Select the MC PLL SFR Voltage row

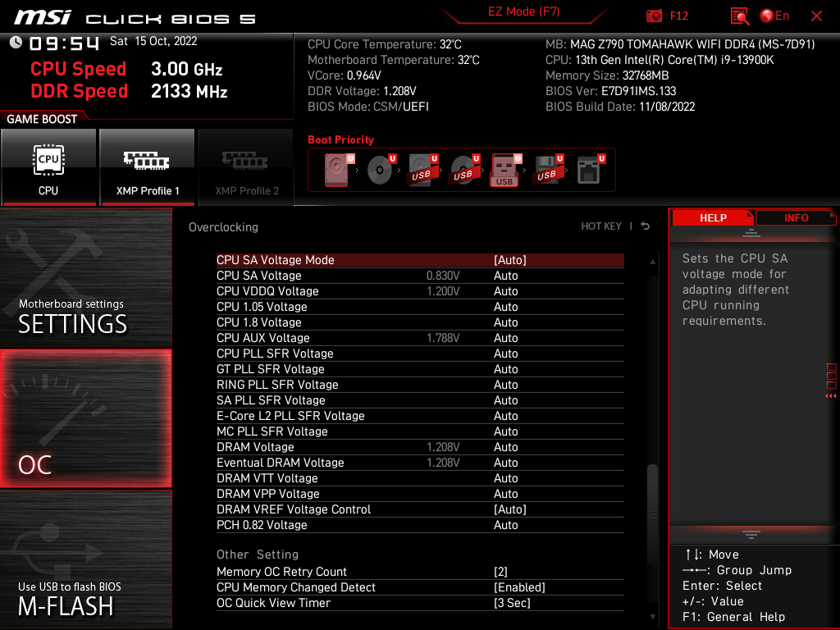(x=420, y=431)
